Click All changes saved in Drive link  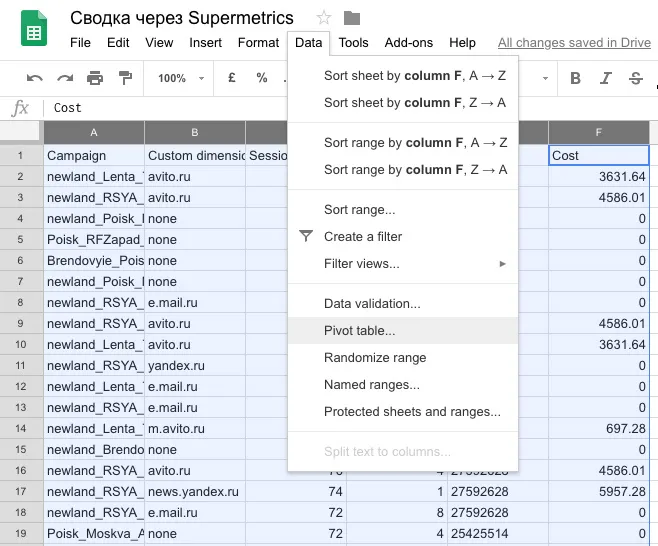point(574,43)
